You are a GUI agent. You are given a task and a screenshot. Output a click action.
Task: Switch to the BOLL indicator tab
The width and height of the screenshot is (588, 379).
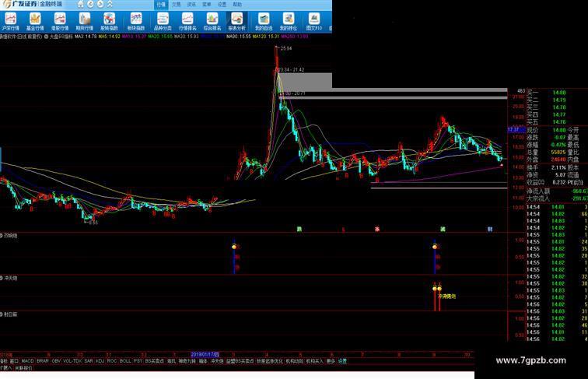(125, 360)
